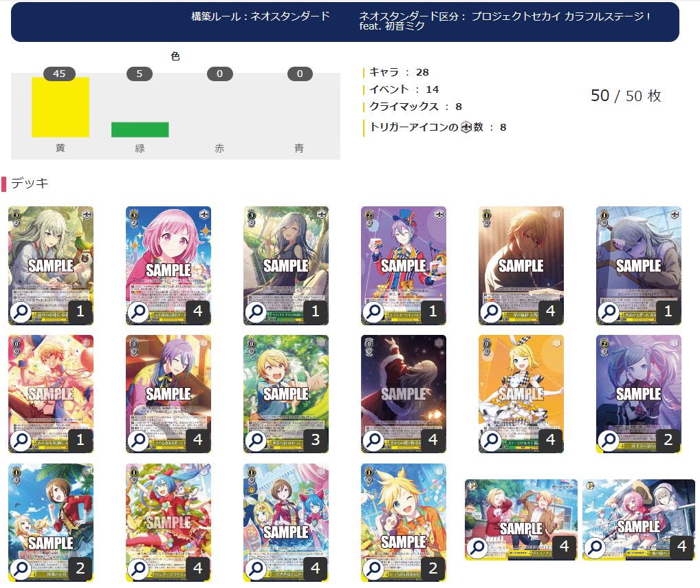This screenshot has height=588, width=700.
Task: Select the blond boy with balloons card thumbnail
Action: pyautogui.click(x=50, y=394)
